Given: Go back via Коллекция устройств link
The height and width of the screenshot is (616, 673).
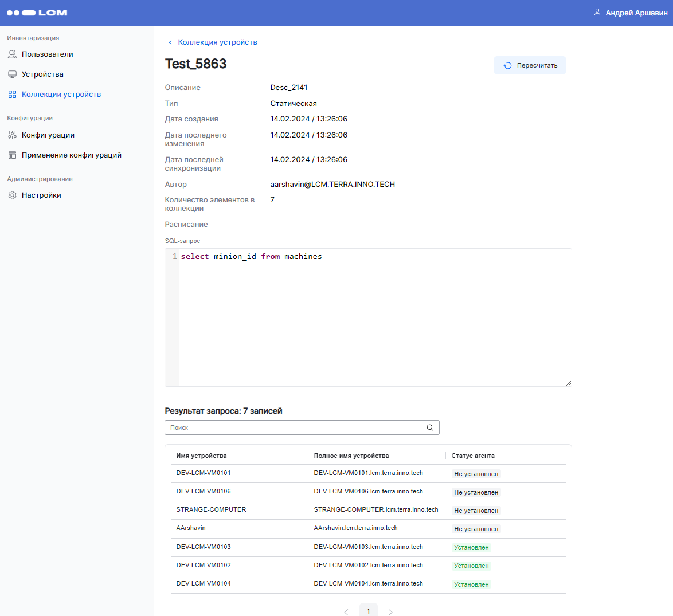Looking at the screenshot, I should (217, 42).
